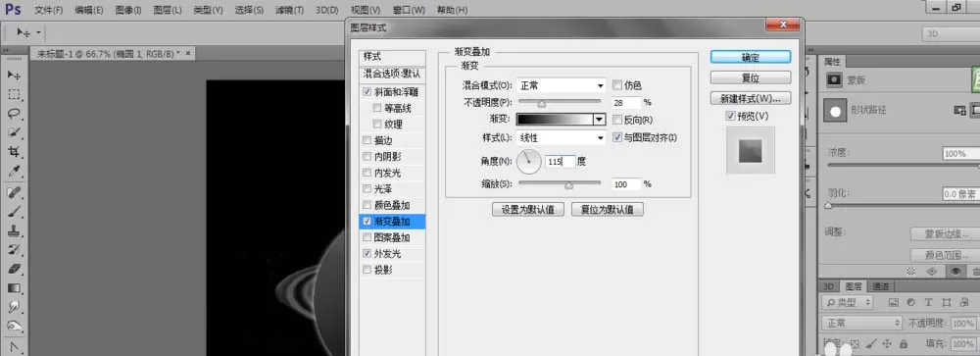Viewport: 980px width, 356px height.
Task: Filter layers by shape layers icon
Action: 947,302
